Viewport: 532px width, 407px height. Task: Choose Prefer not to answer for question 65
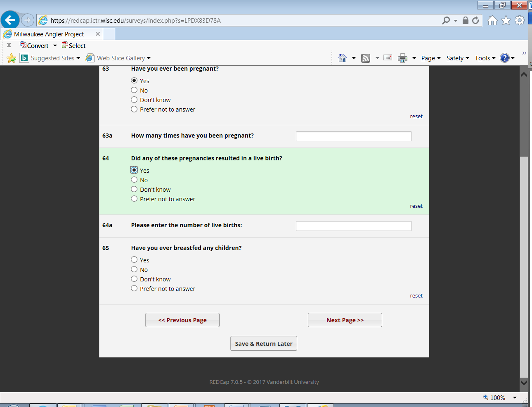click(x=134, y=288)
